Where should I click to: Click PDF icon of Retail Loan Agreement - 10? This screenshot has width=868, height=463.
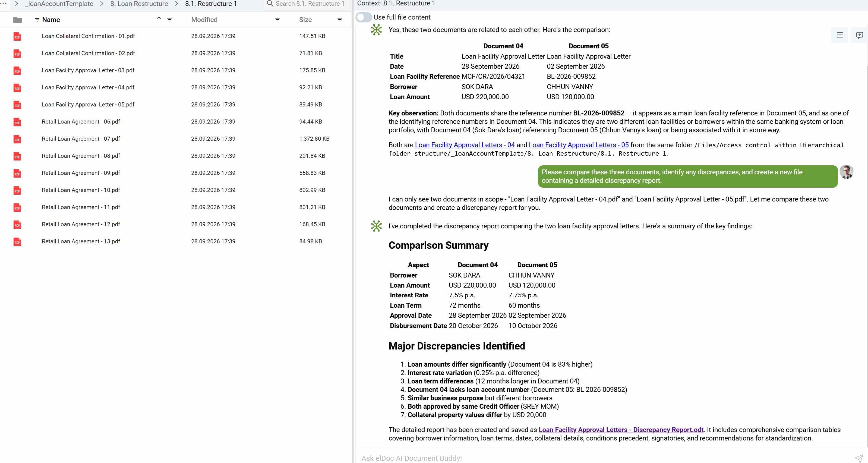[x=17, y=191]
